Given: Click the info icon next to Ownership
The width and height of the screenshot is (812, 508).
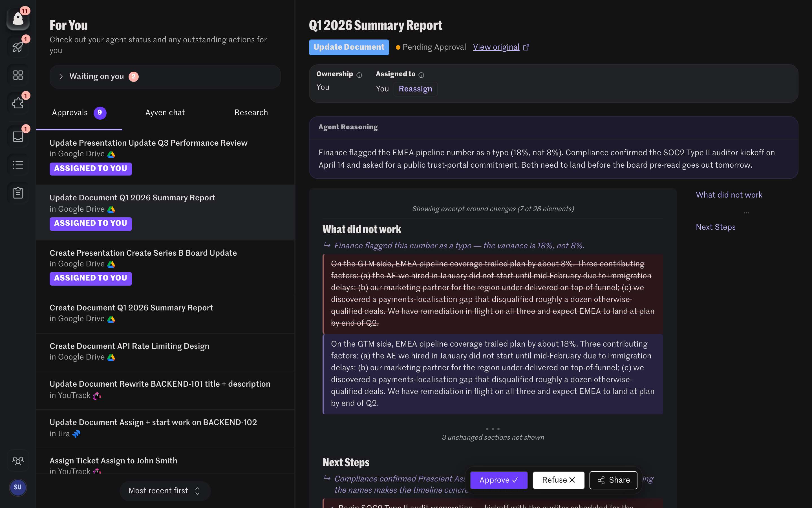Looking at the screenshot, I should 359,75.
